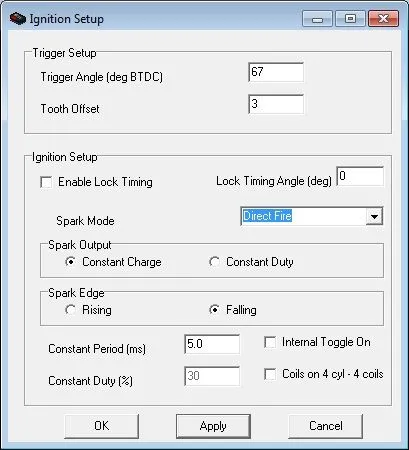This screenshot has height=450, width=409.
Task: Click the Trigger Angle input field
Action: [x=276, y=72]
